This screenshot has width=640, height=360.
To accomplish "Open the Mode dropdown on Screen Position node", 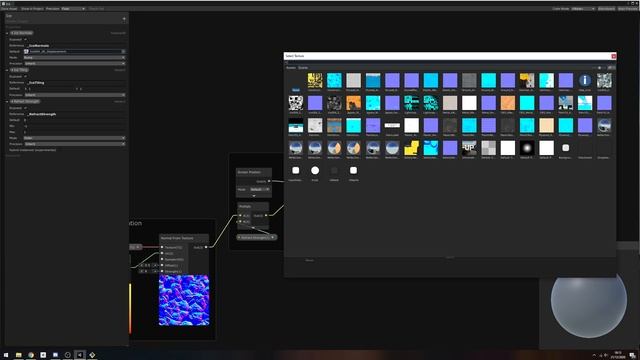I will (x=260, y=189).
